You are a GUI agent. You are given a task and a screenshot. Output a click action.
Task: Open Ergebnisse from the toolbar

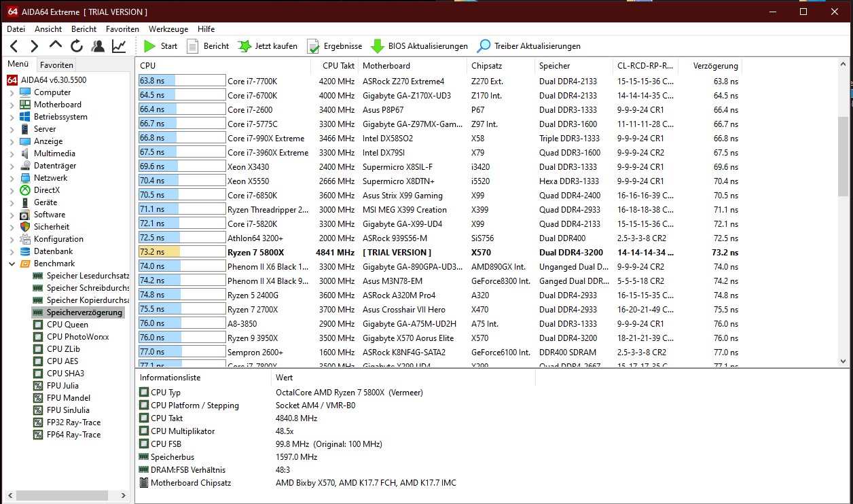[334, 46]
